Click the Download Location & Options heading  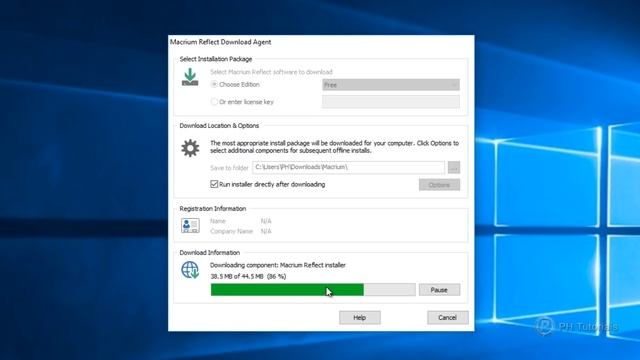tap(219, 126)
